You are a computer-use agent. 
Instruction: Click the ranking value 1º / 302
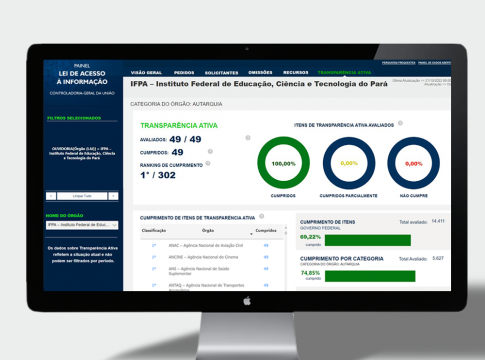click(158, 175)
